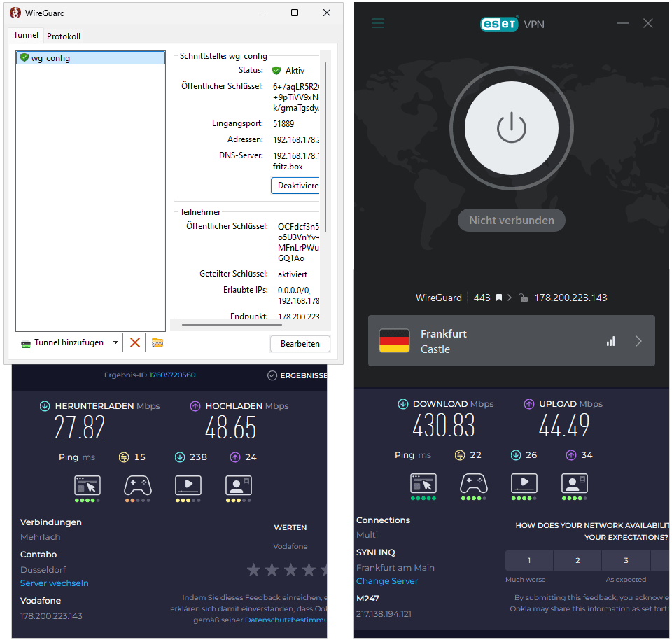Rate Vodafone with third star
Screen dimensions: 672x640
[290, 570]
